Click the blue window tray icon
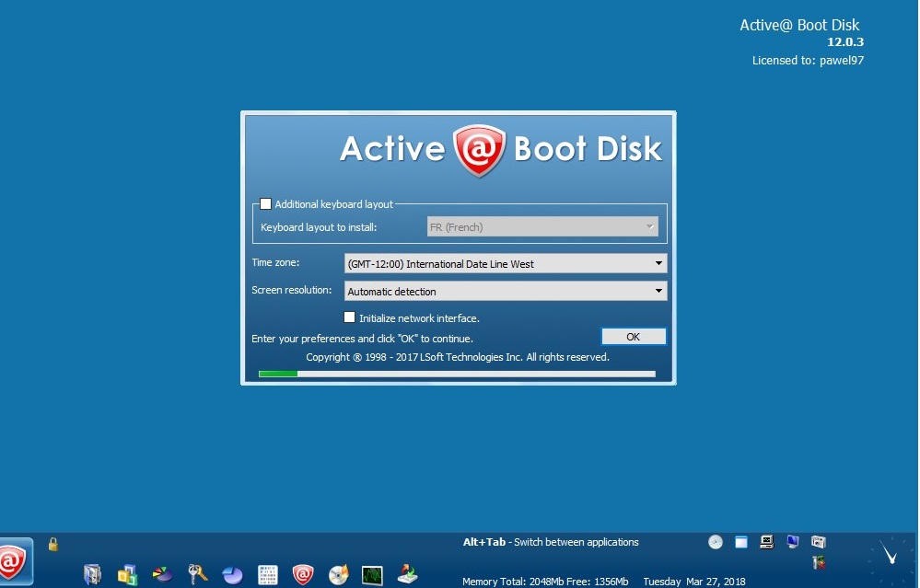The height and width of the screenshot is (588, 920). (x=741, y=542)
